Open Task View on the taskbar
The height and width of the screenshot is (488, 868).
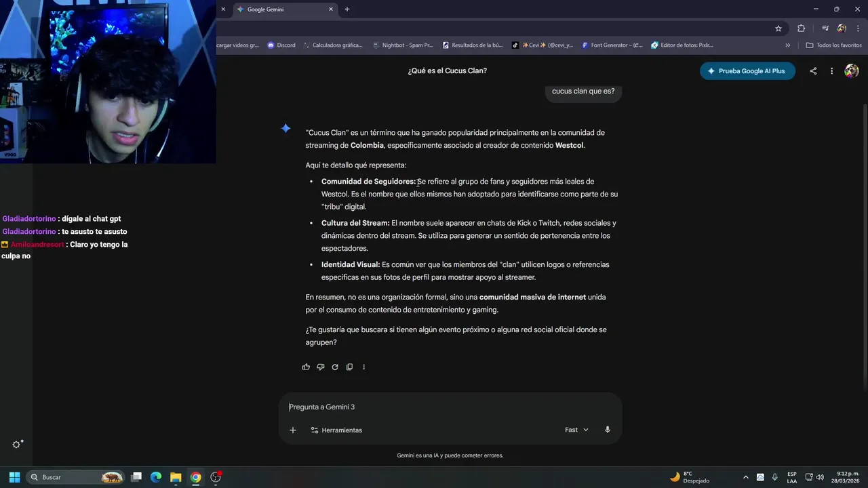coord(136,477)
